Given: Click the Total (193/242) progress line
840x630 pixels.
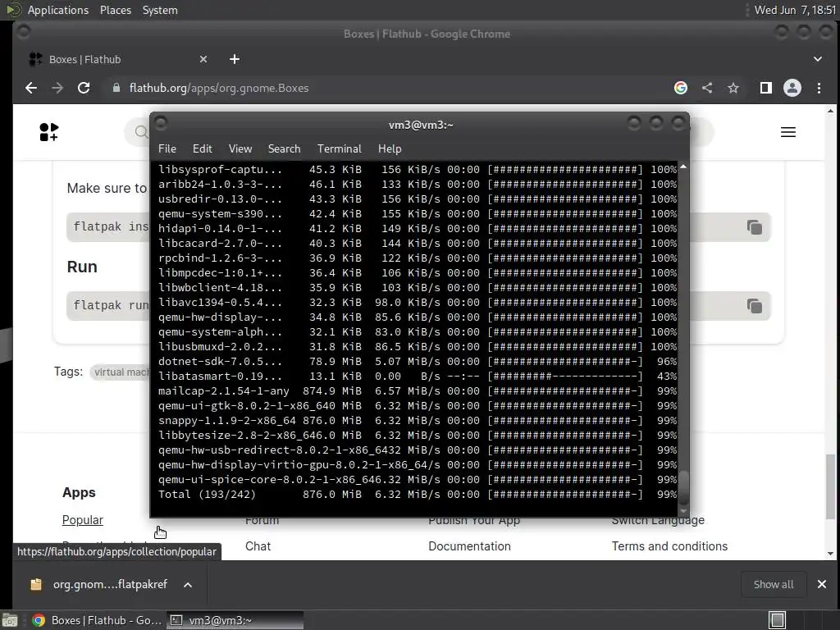Looking at the screenshot, I should click(x=418, y=495).
